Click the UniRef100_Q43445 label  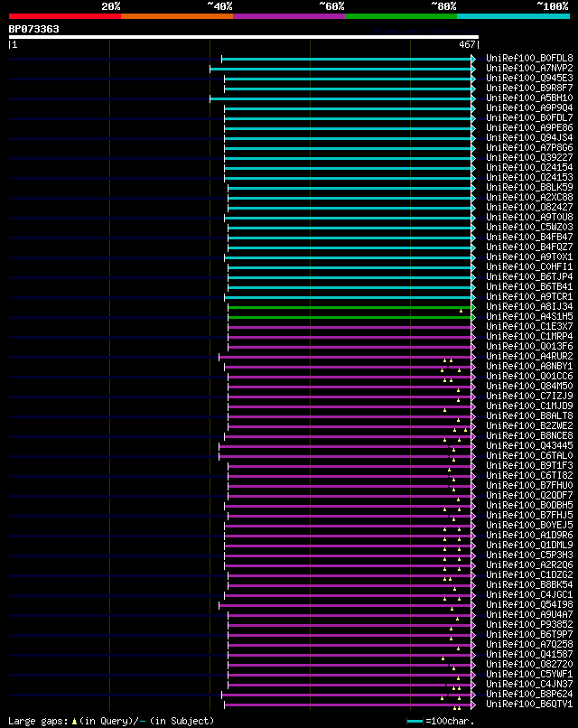click(x=529, y=445)
